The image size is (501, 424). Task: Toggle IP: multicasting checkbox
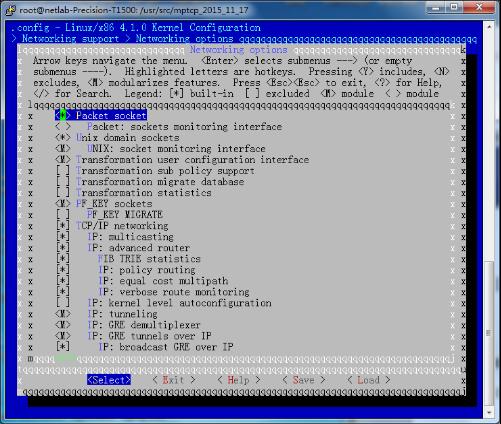(63, 237)
